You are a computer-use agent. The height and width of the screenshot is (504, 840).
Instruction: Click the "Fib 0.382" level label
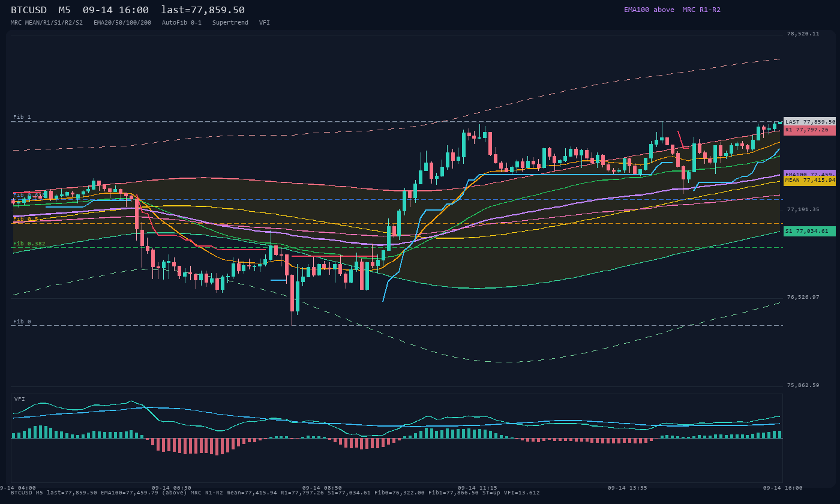point(29,244)
